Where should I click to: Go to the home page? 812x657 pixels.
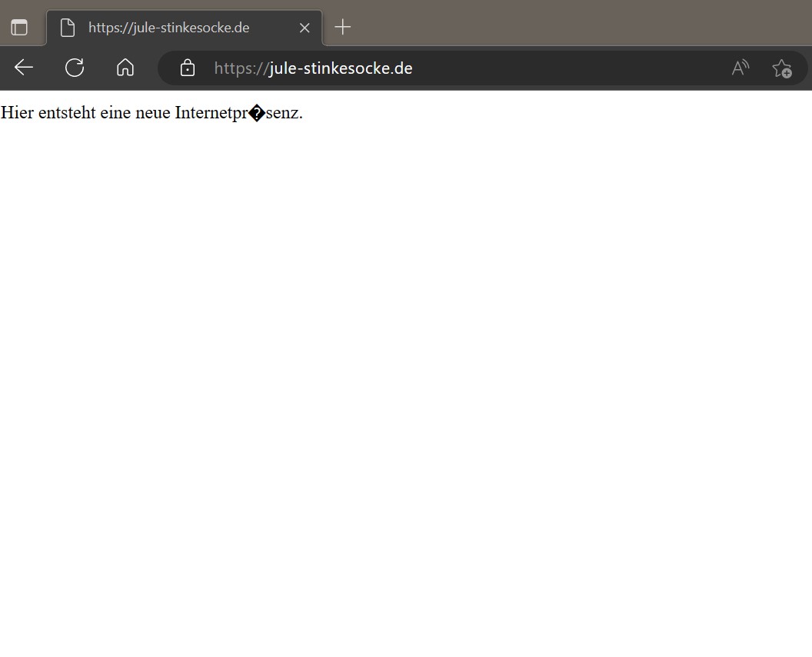[125, 68]
